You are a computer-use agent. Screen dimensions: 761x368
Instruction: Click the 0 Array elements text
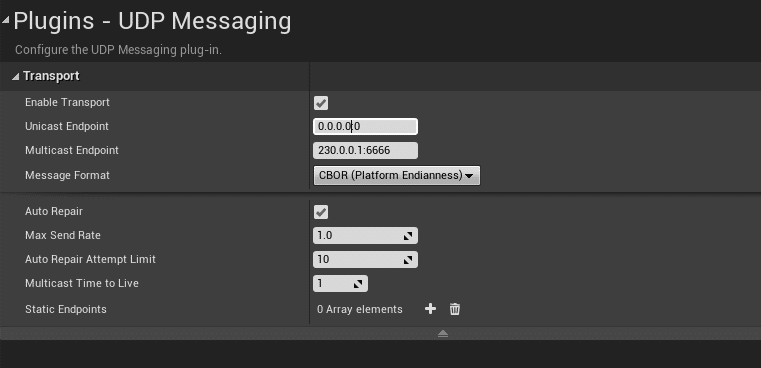(360, 309)
